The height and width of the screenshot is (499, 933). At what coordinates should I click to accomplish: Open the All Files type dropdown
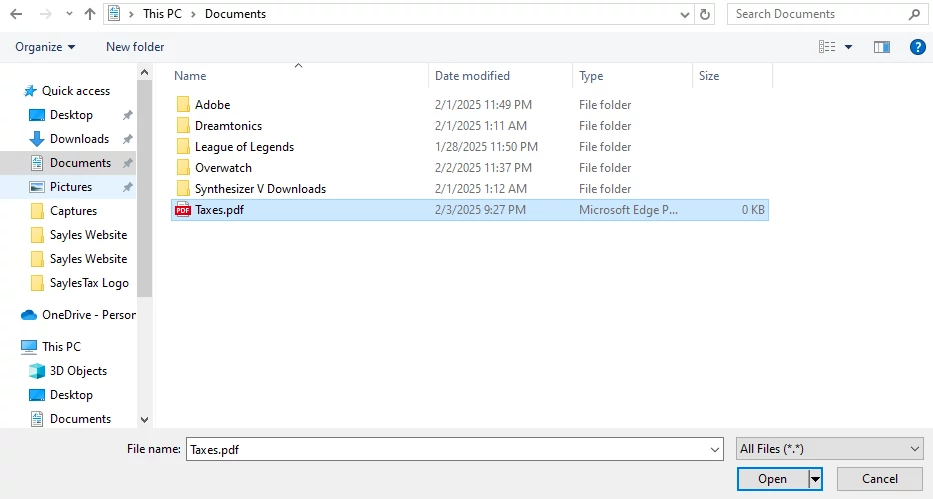tap(828, 449)
